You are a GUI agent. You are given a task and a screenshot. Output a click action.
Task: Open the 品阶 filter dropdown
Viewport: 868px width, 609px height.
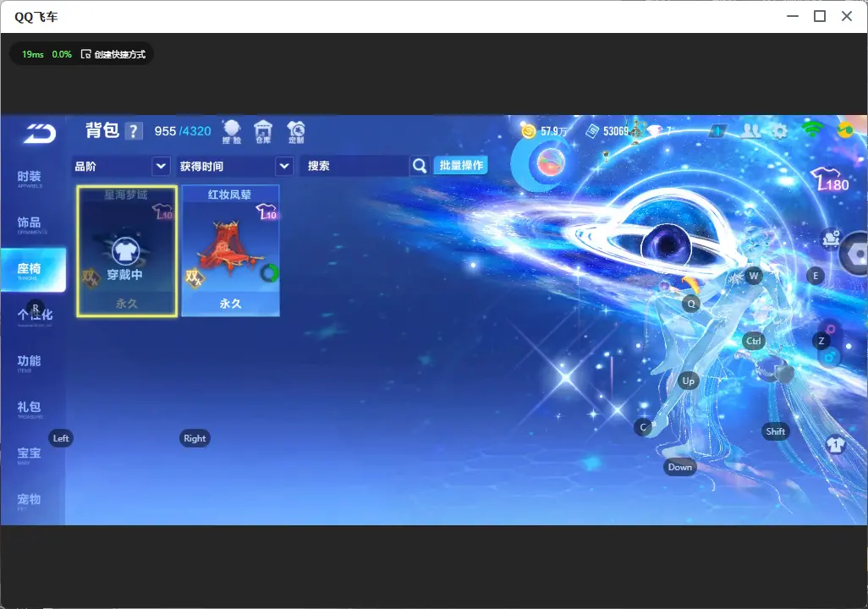[x=121, y=166]
